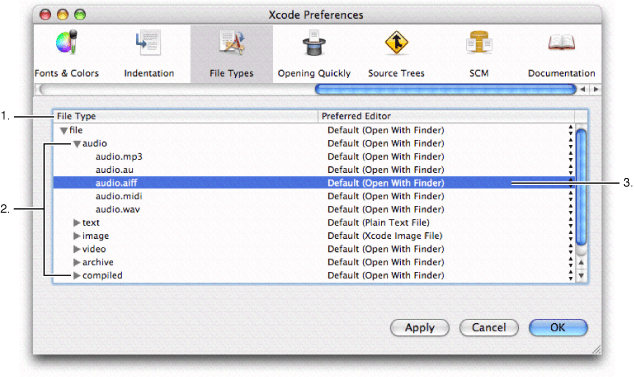Select the File Types toolbar icon
634x377 pixels.
pos(232,42)
